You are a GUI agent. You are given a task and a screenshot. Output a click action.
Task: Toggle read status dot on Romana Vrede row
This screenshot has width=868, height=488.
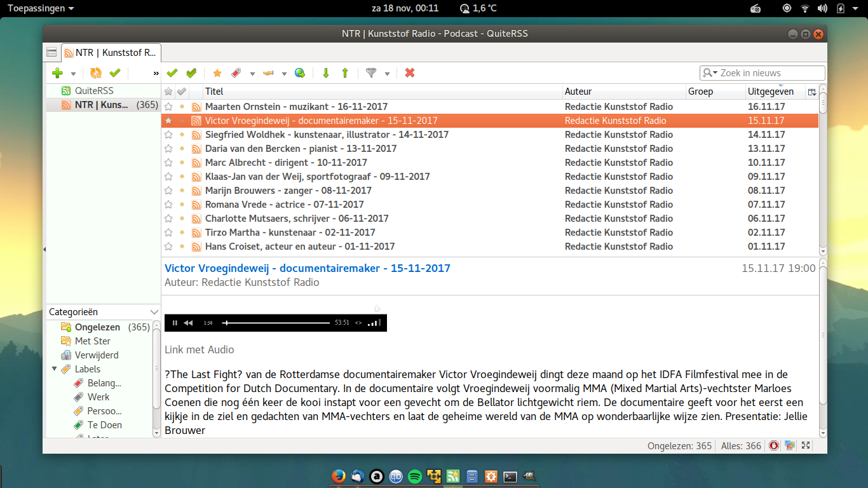click(x=182, y=205)
